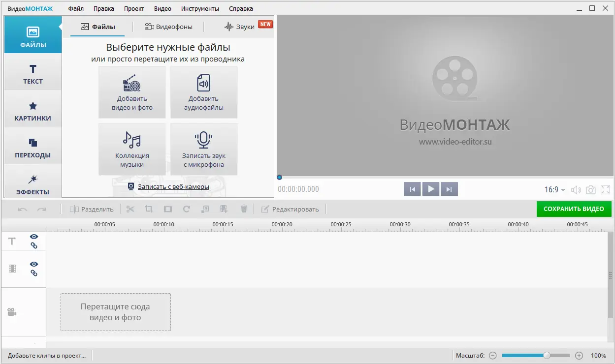Jump to previous frame in player
The image size is (615, 364).
coord(412,189)
